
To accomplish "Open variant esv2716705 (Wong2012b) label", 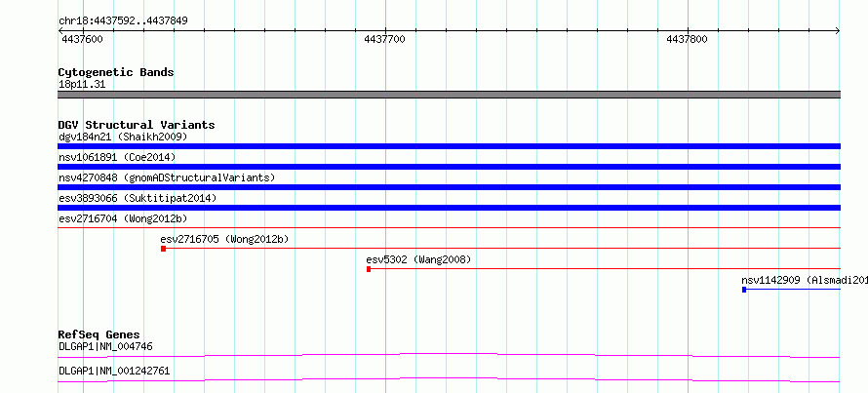I will 224,239.
